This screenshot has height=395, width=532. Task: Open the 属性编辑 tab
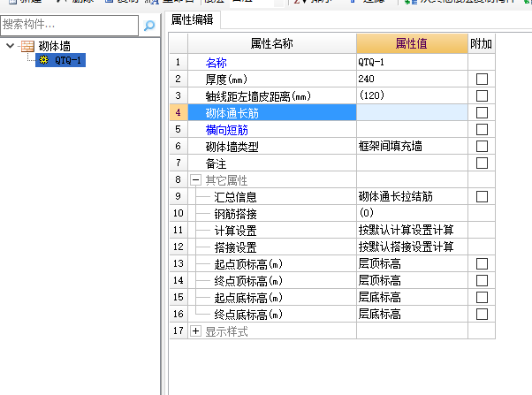(x=193, y=19)
